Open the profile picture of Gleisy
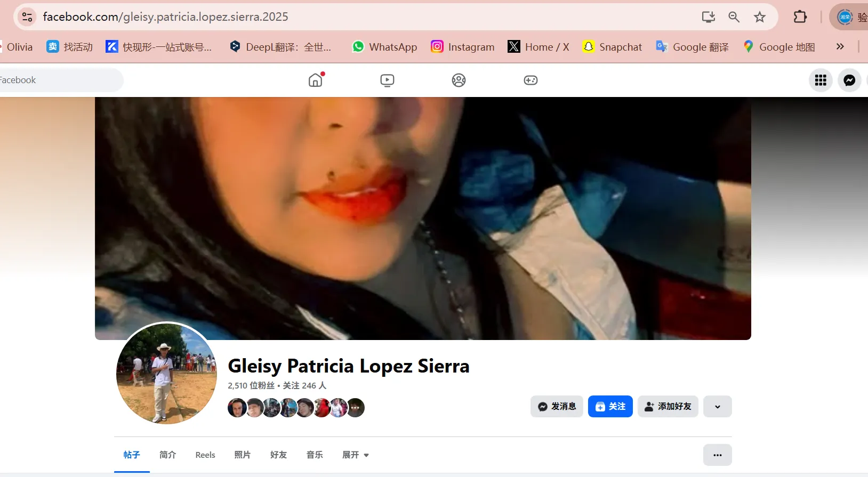Image resolution: width=868 pixels, height=477 pixels. point(166,374)
